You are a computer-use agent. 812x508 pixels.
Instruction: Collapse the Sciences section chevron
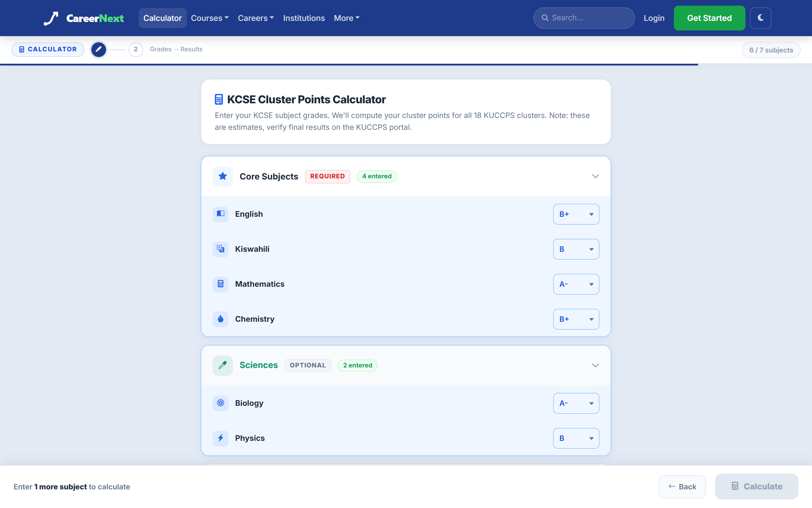(595, 365)
